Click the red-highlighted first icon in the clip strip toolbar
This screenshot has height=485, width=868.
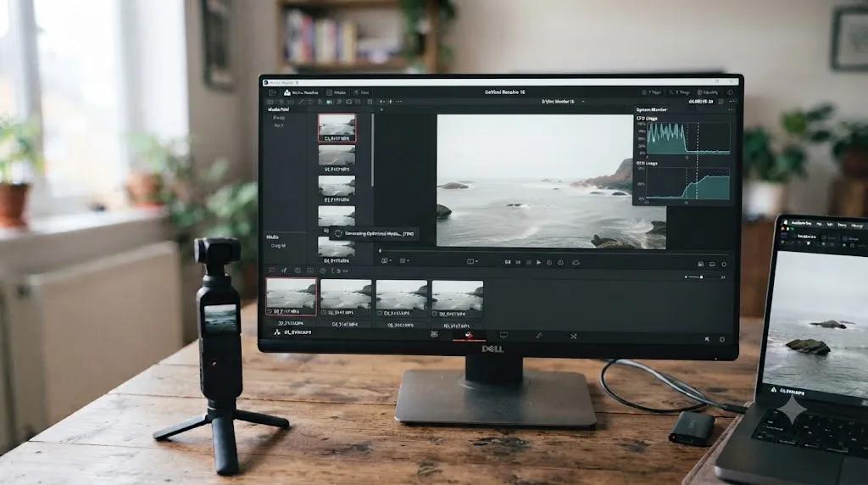pyautogui.click(x=271, y=270)
